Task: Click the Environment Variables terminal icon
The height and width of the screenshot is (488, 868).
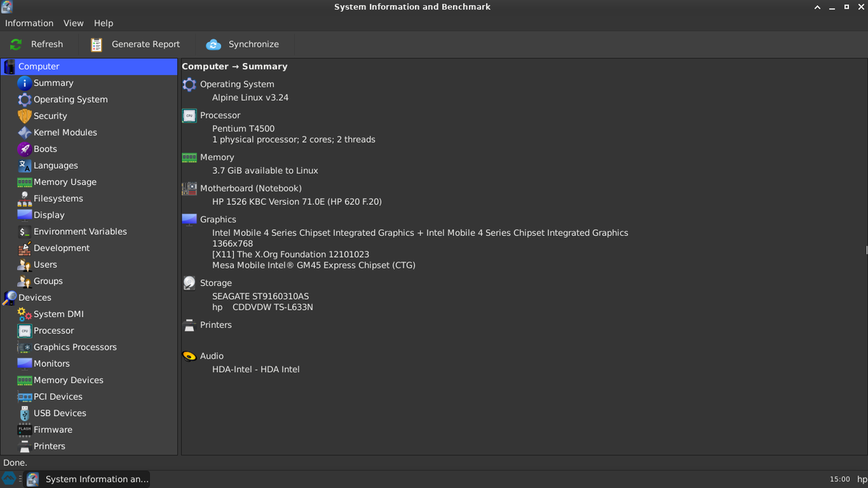Action: 24,232
